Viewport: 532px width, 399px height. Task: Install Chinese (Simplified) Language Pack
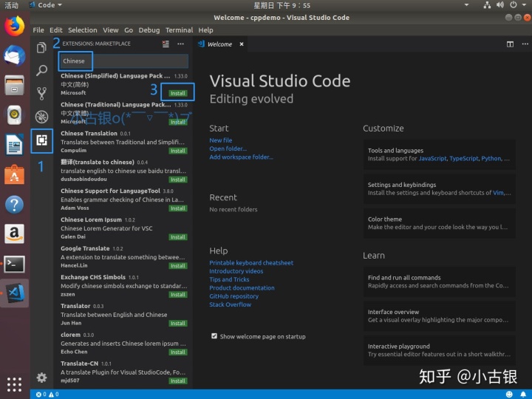tap(178, 93)
